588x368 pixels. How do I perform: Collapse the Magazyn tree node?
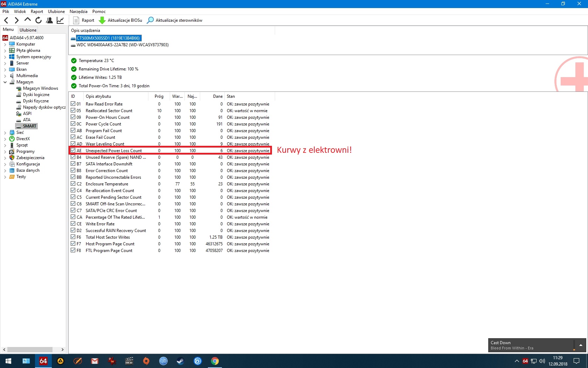5,82
